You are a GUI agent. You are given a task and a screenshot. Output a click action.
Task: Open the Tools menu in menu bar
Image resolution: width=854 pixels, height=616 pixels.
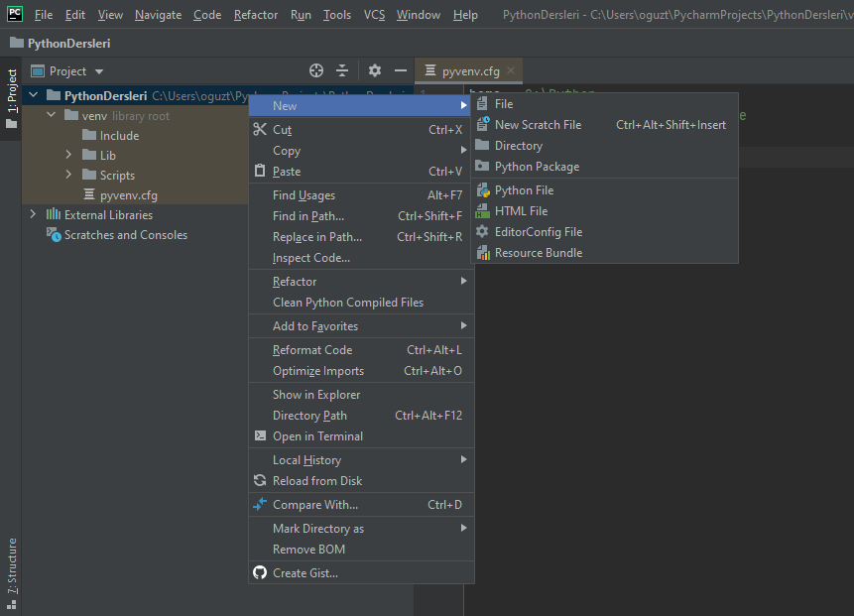337,15
